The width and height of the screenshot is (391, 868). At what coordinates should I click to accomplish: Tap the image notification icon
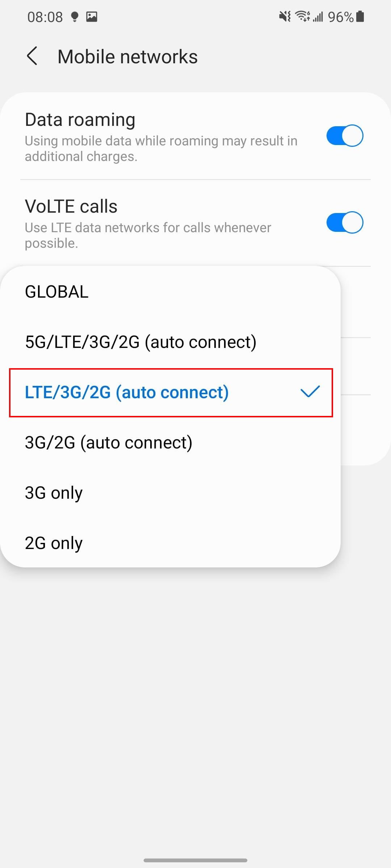(x=92, y=17)
